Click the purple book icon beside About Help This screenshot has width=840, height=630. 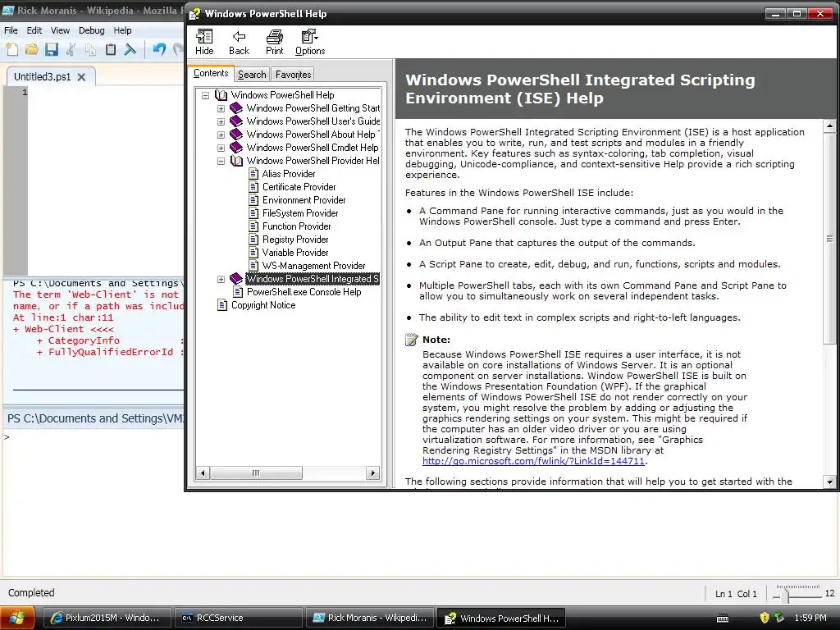point(236,135)
